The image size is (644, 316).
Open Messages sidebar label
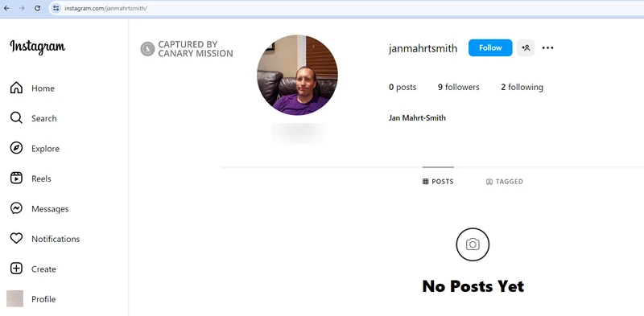[x=50, y=209]
